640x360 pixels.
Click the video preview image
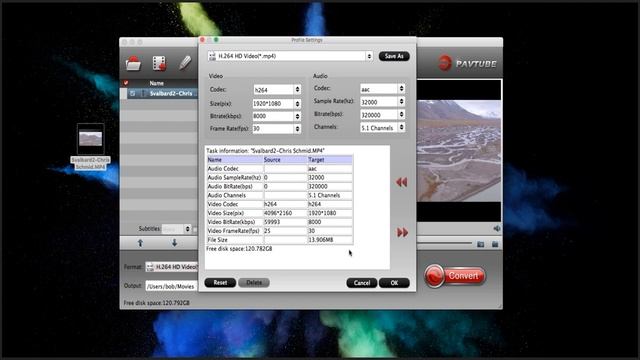click(x=459, y=151)
